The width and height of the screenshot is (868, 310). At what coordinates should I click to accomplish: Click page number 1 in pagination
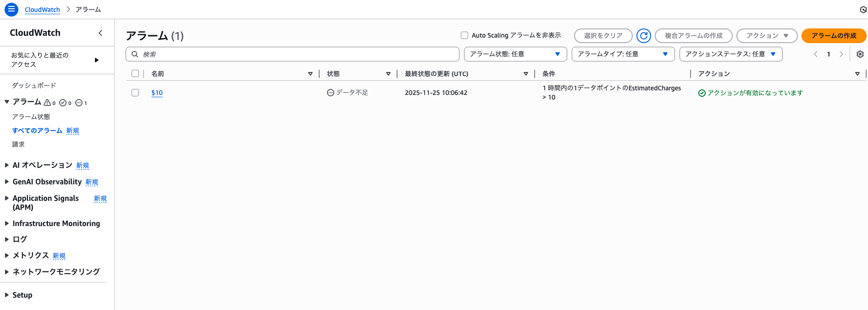[829, 54]
